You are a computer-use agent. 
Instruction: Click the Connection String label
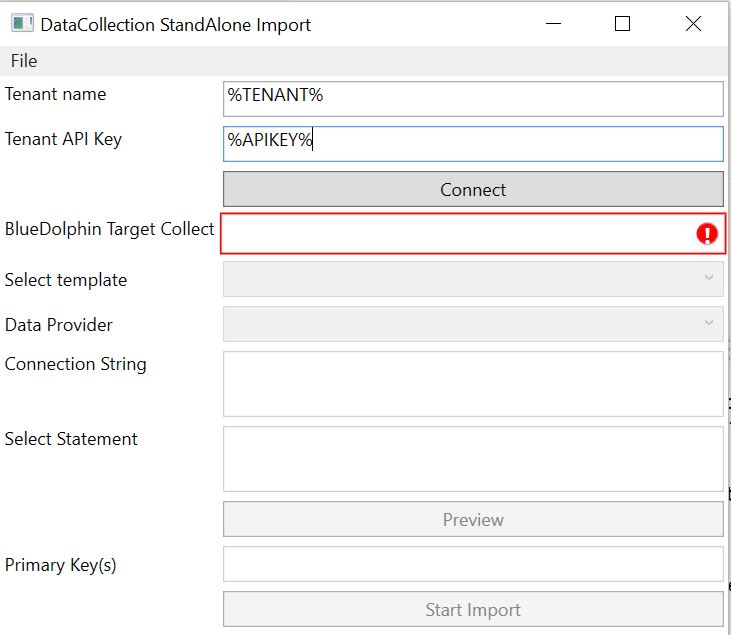(76, 364)
